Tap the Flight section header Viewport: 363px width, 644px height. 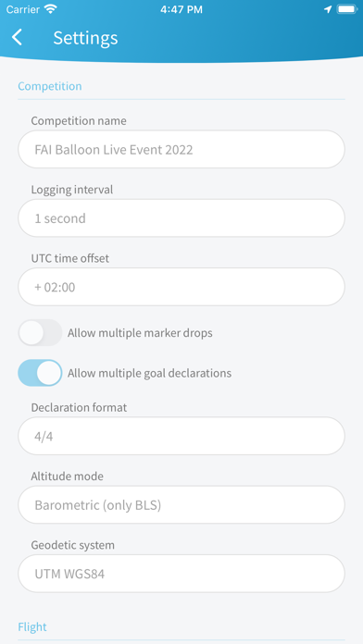32,627
